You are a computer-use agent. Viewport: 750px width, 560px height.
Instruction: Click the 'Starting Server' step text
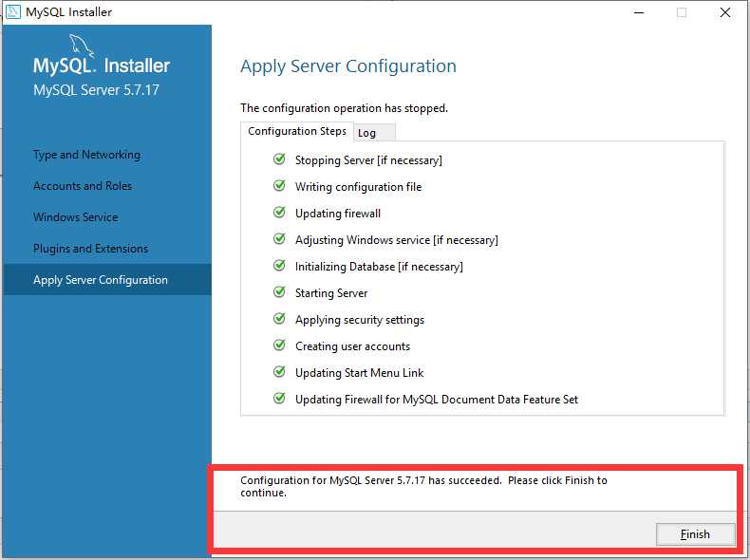tap(331, 293)
